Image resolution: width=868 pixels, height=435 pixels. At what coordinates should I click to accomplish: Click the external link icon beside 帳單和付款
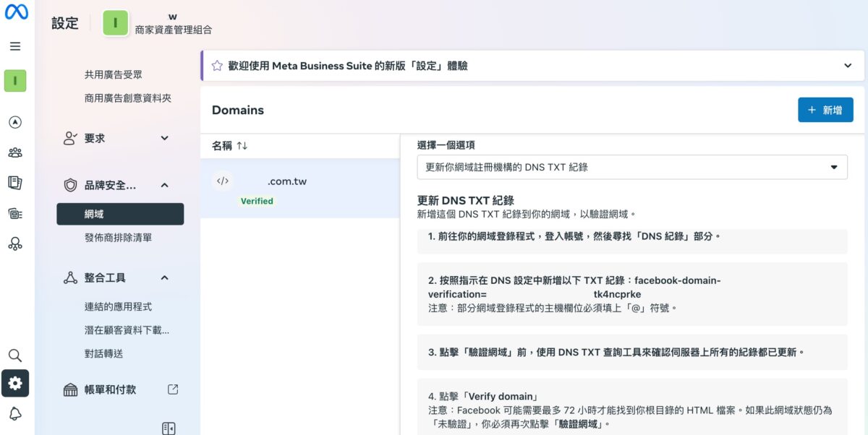pyautogui.click(x=173, y=389)
